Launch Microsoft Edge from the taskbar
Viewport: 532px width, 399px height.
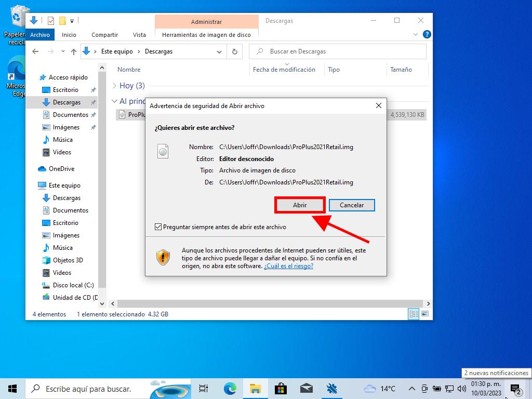tap(230, 388)
